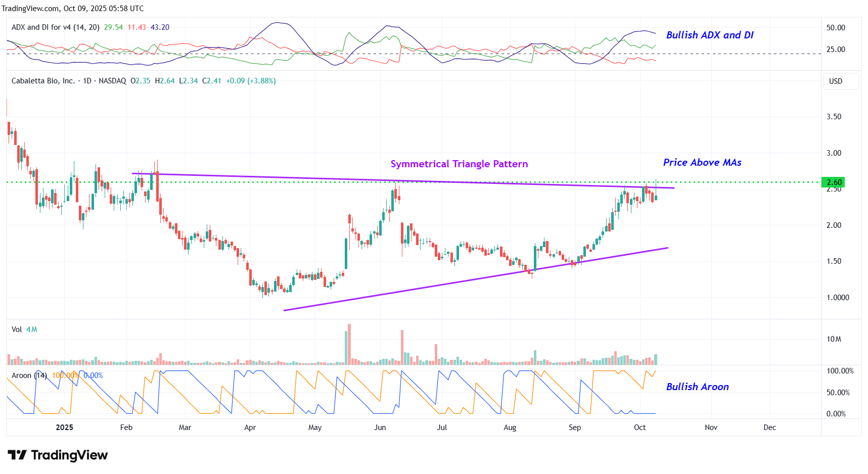Select the Price Above MAs annotation

[x=702, y=163]
